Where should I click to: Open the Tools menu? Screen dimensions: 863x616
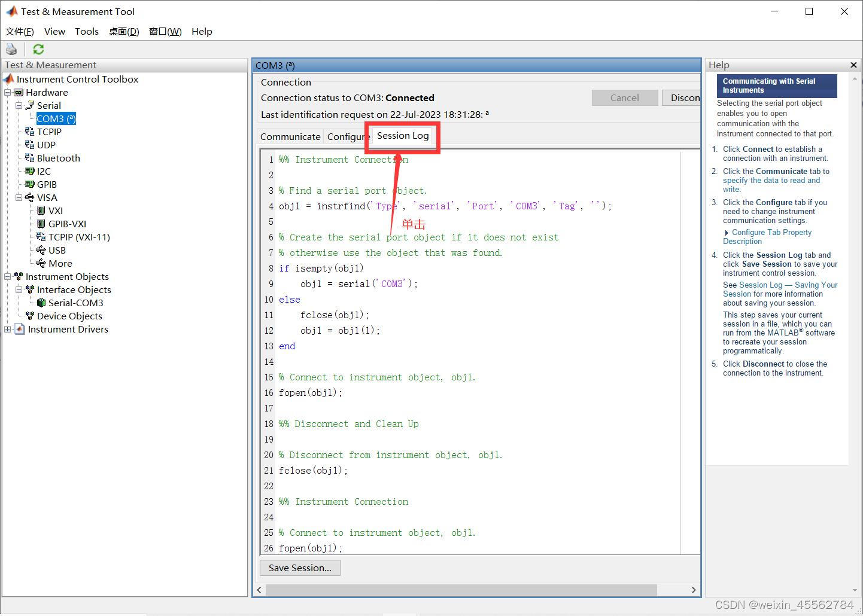[x=87, y=31]
